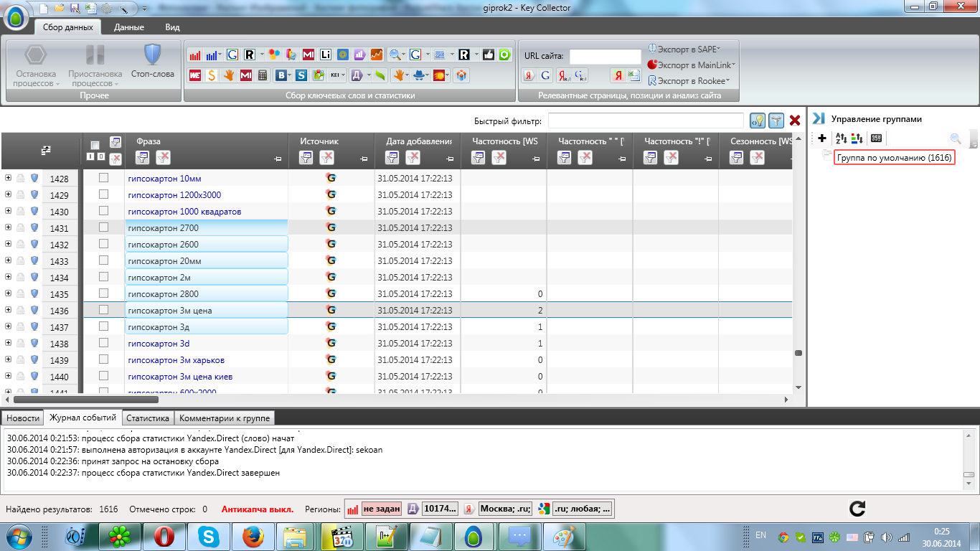Image resolution: width=980 pixels, height=551 pixels.
Task: Open the Экспорт в SAPE dropdown
Action: pos(684,49)
